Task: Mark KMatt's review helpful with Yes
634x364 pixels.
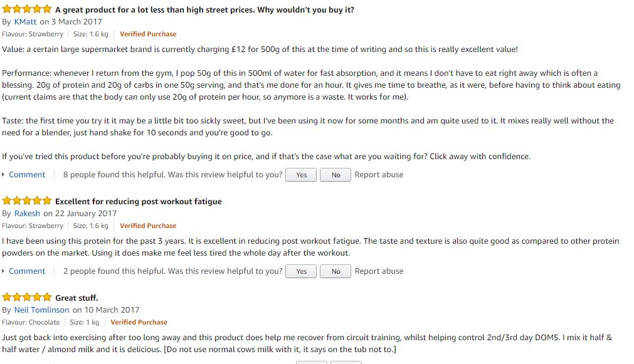Action: tap(301, 175)
